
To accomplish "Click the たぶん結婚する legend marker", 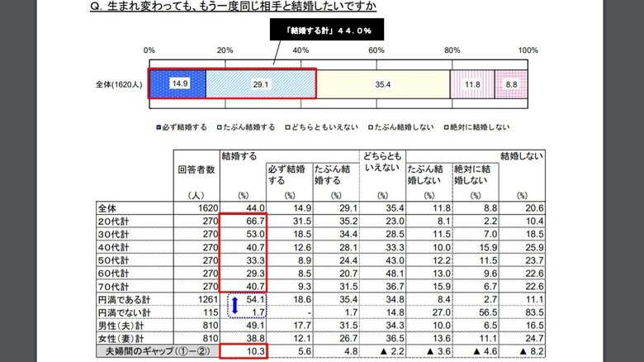I will pos(218,127).
